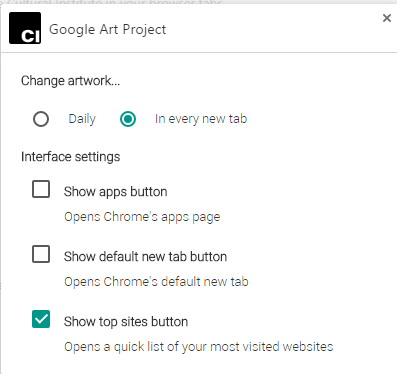Image resolution: width=397 pixels, height=374 pixels.
Task: Click the Show top sites button label
Action: click(126, 322)
